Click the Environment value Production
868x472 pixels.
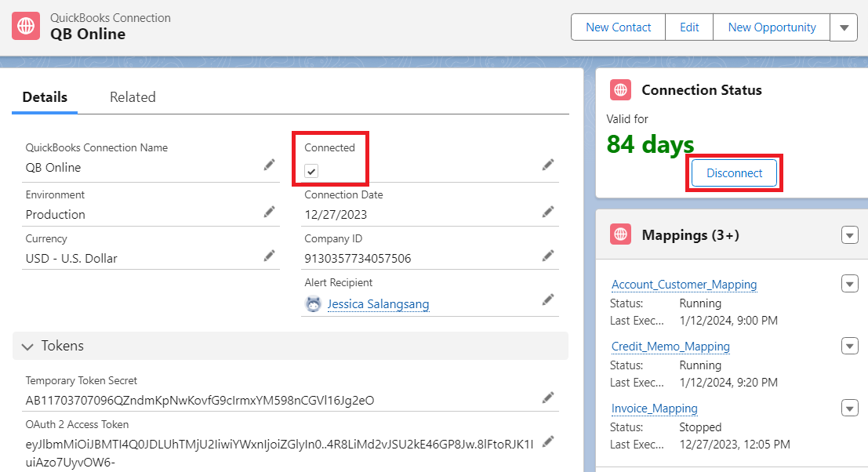coord(56,215)
